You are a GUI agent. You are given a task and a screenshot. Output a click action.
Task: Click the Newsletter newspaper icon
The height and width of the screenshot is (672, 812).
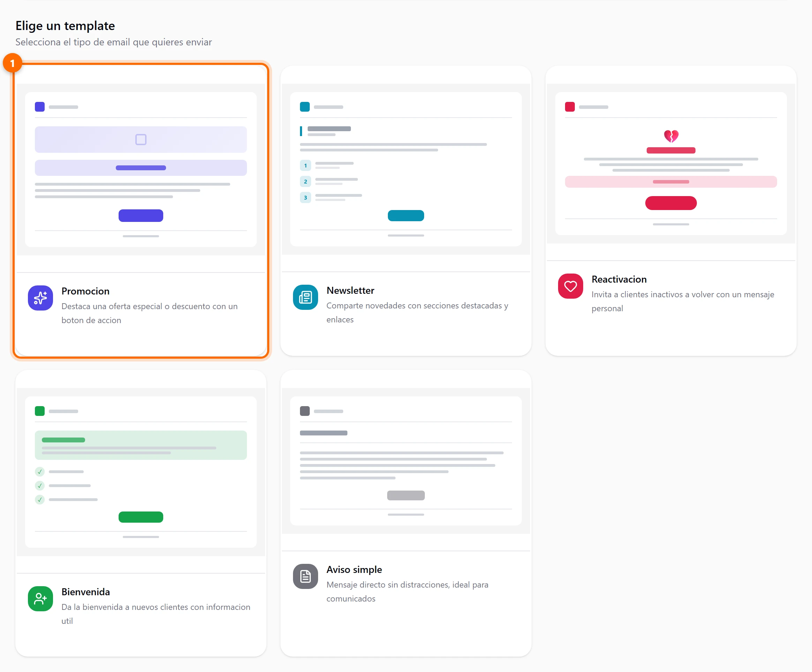pos(306,297)
